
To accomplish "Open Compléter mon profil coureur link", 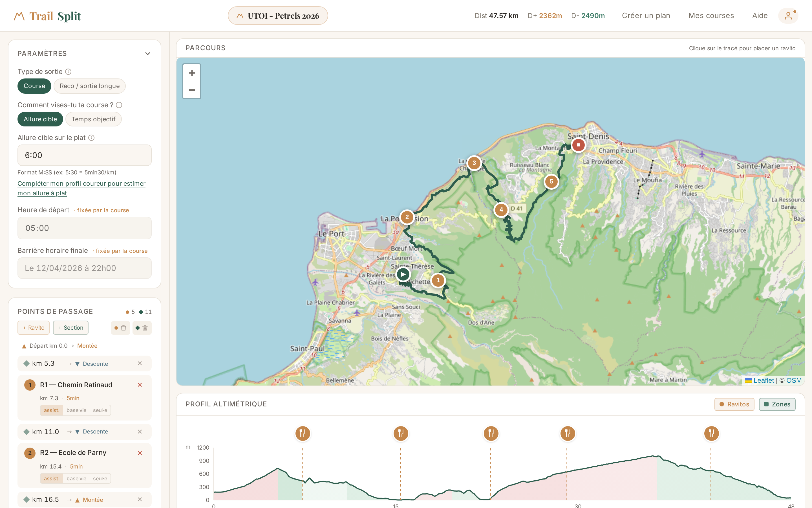I will point(81,189).
